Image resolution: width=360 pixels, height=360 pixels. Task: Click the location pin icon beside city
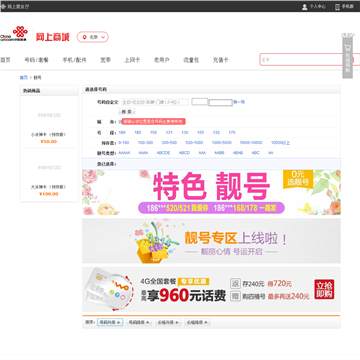(84, 37)
